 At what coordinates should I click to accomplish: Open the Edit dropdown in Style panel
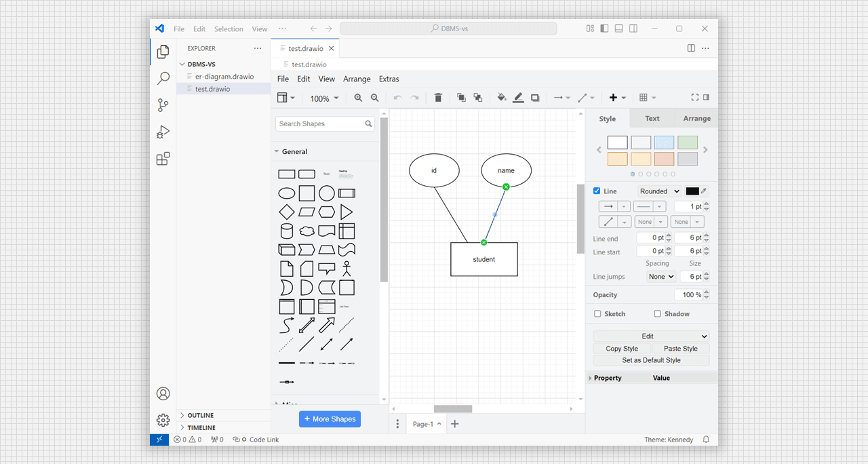coord(651,336)
